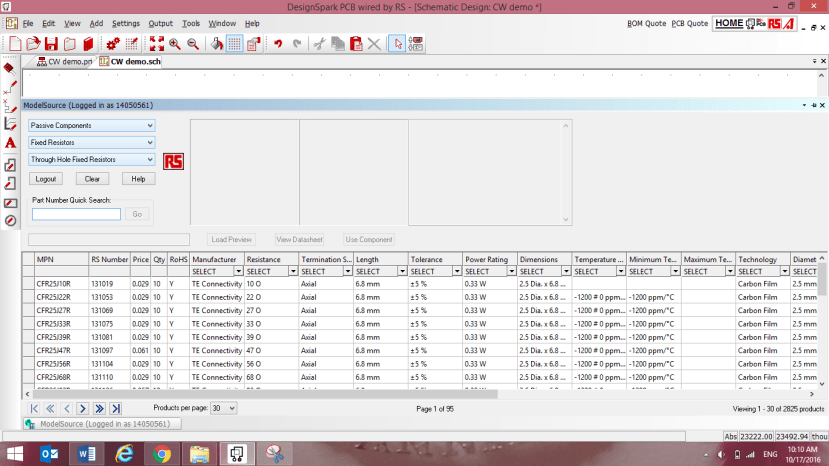Open the Through Hole Fixed Resistors dropdown
This screenshot has height=466, width=829.
91,159
